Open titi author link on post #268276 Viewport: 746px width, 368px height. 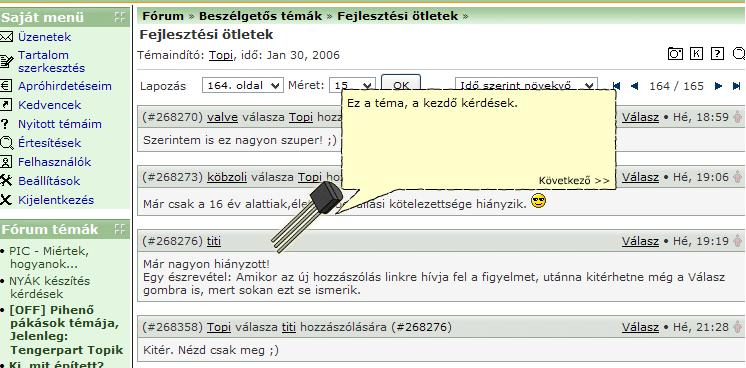point(214,241)
